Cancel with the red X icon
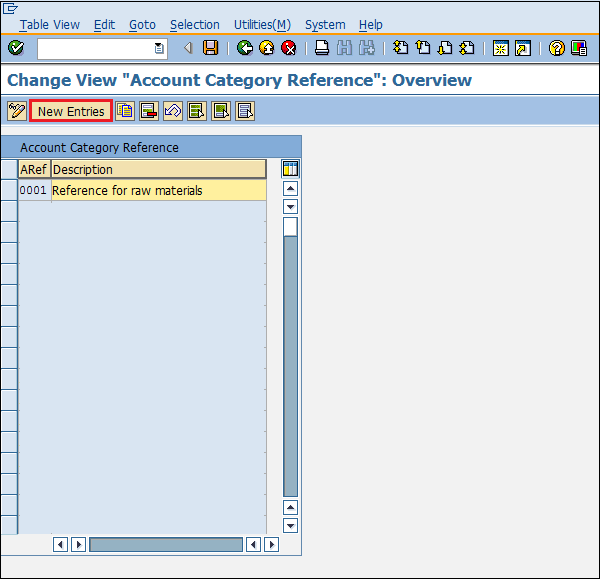The height and width of the screenshot is (579, 600). pos(289,48)
